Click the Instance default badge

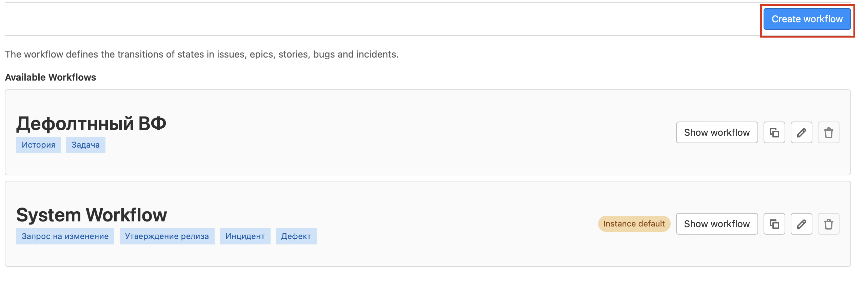[x=634, y=224]
